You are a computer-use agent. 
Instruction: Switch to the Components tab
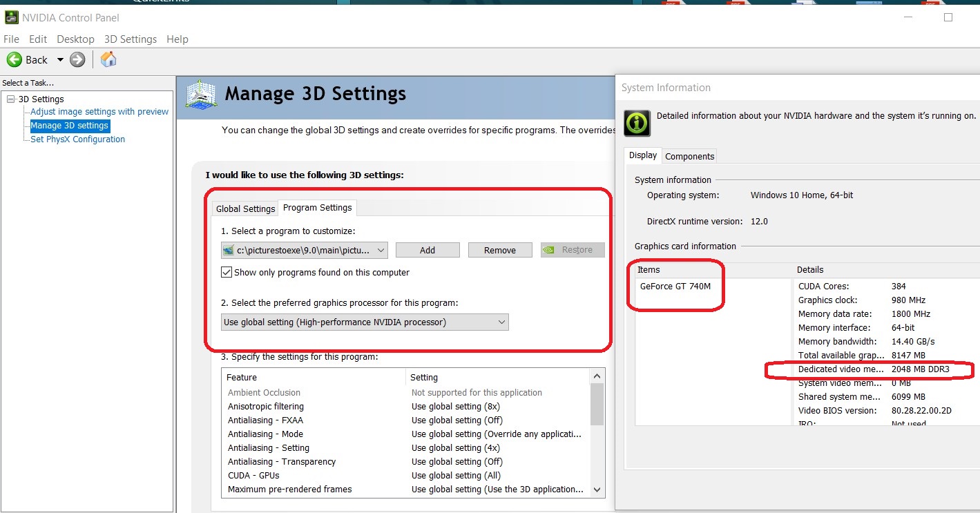click(689, 157)
